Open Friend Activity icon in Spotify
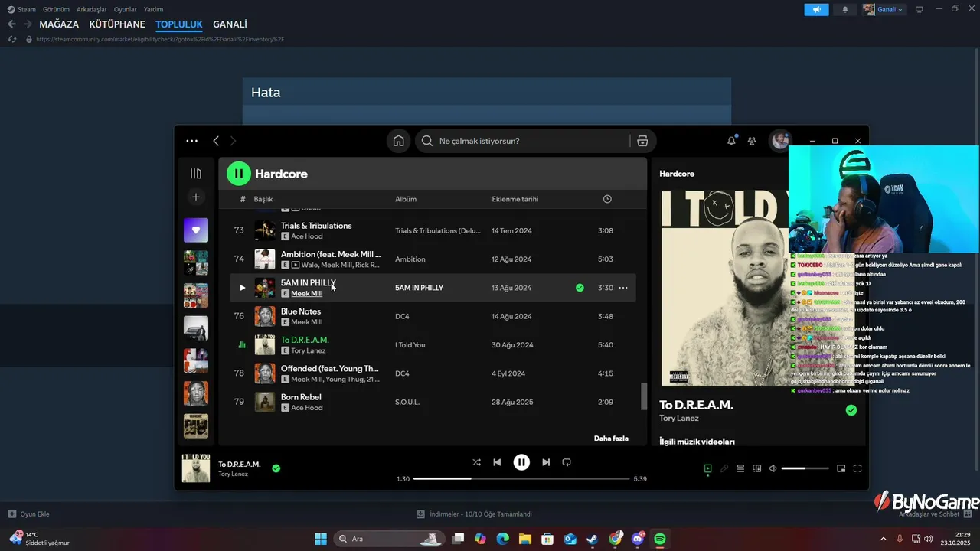This screenshot has width=980, height=551. [752, 141]
